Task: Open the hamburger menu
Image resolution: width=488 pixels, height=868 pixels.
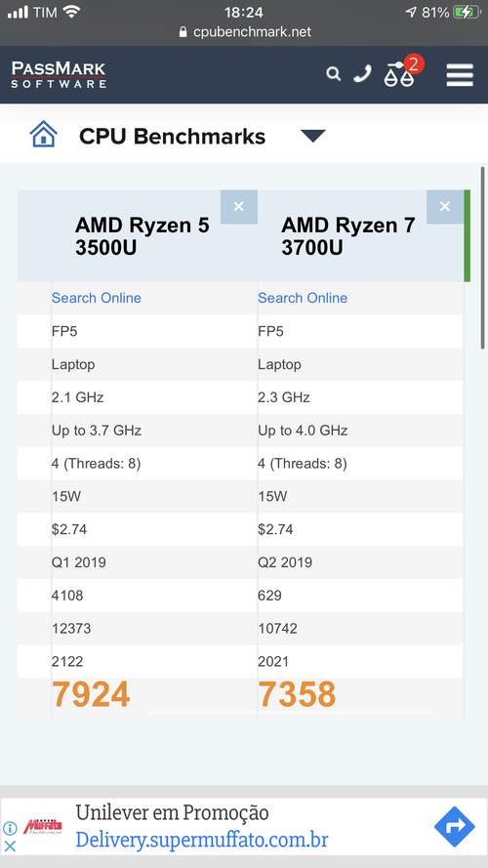Action: tap(460, 75)
